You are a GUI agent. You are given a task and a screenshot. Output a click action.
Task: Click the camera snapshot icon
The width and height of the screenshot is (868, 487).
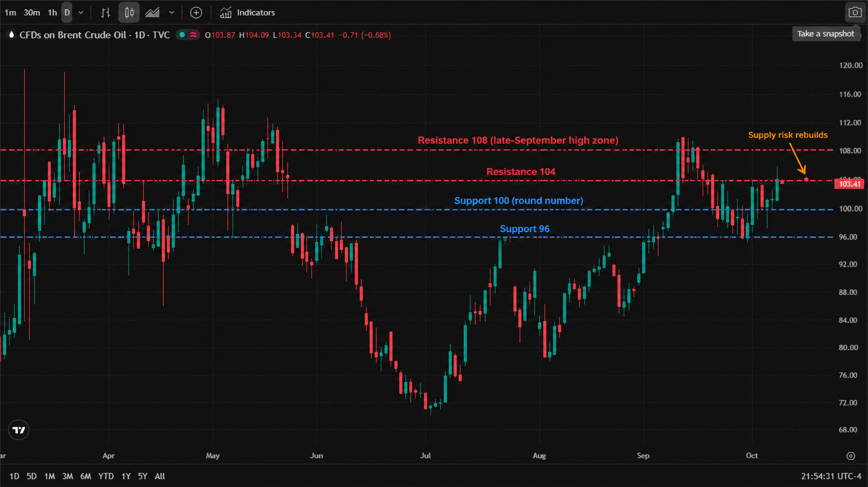(x=855, y=12)
